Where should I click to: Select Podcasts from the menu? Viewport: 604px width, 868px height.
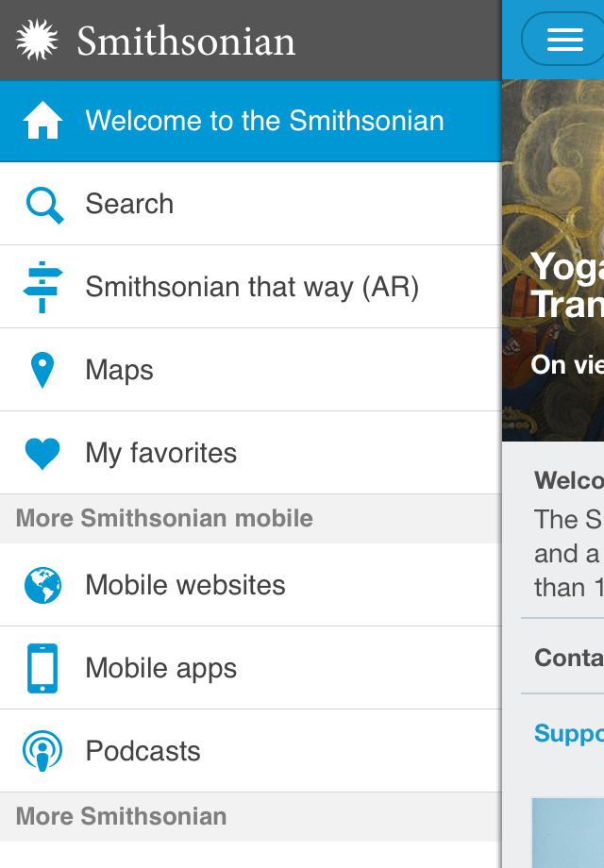143,751
